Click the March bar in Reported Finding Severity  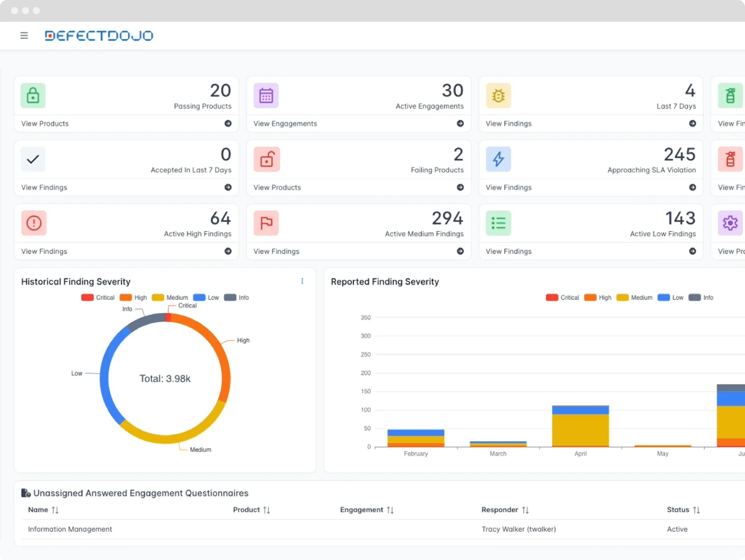[x=498, y=444]
